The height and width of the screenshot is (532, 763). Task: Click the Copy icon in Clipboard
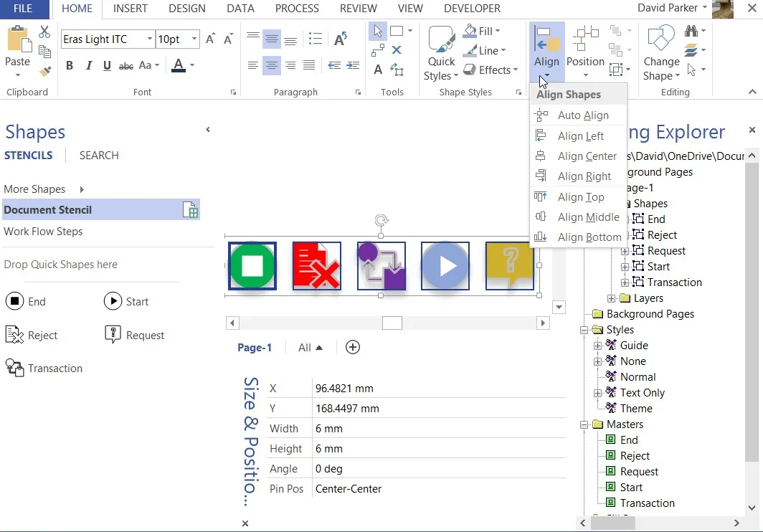tap(44, 51)
